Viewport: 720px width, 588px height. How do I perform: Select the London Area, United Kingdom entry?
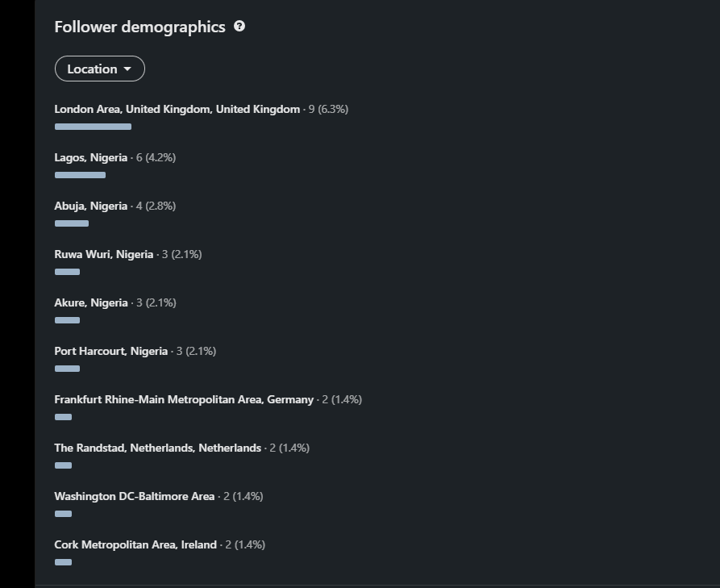(x=177, y=109)
